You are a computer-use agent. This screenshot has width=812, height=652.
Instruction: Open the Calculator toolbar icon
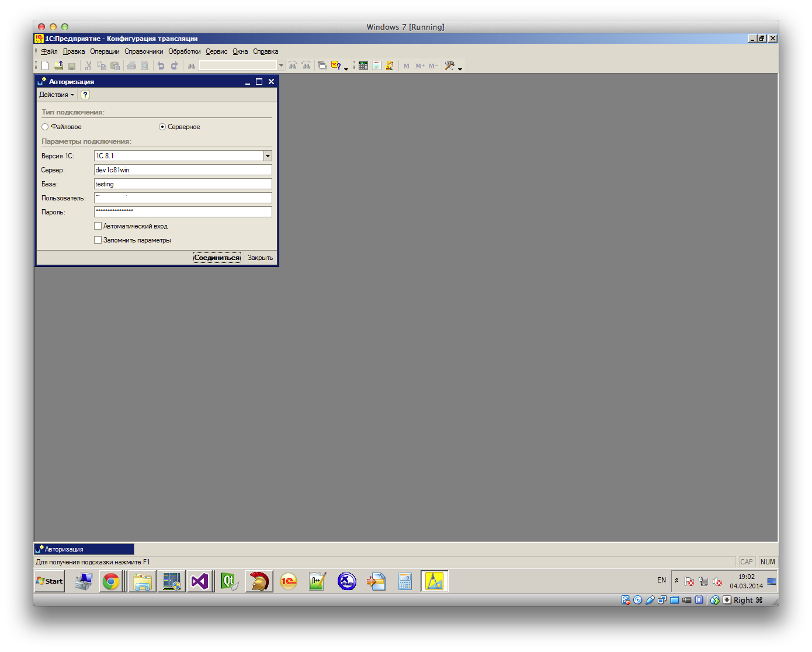tap(363, 65)
